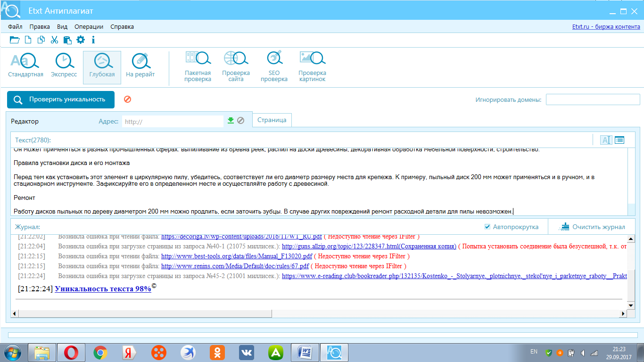Open Проверка сайта tool
Image resolution: width=644 pixels, height=362 pixels.
pos(236,67)
